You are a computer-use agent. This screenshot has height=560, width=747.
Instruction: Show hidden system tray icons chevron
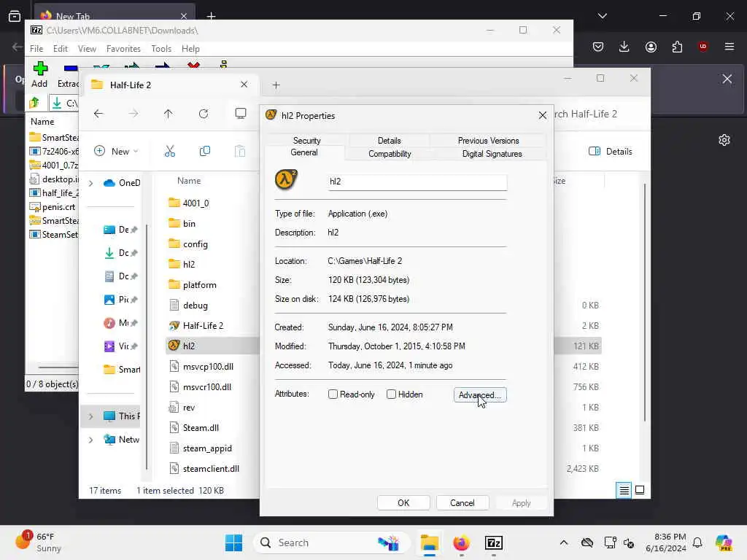pyautogui.click(x=564, y=542)
